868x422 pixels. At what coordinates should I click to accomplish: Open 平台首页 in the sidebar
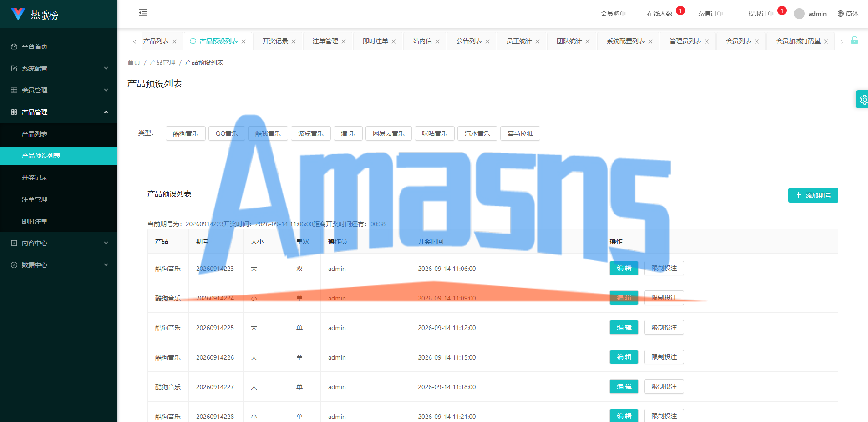[x=58, y=46]
